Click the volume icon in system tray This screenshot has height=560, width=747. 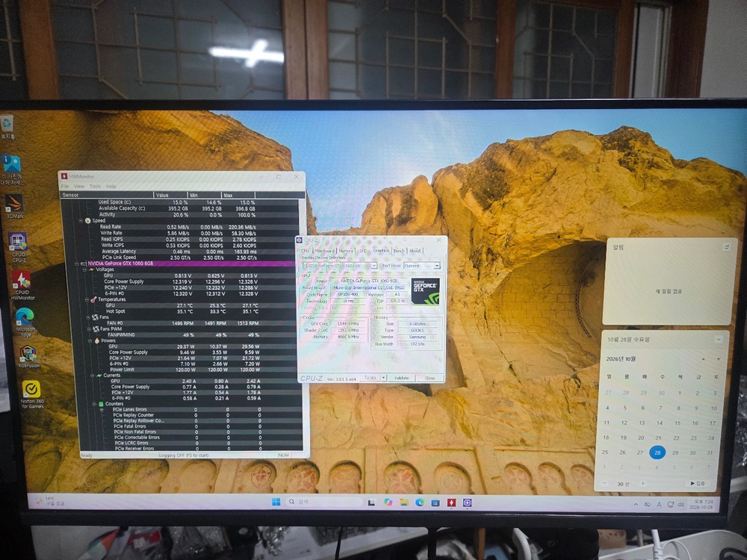click(681, 504)
